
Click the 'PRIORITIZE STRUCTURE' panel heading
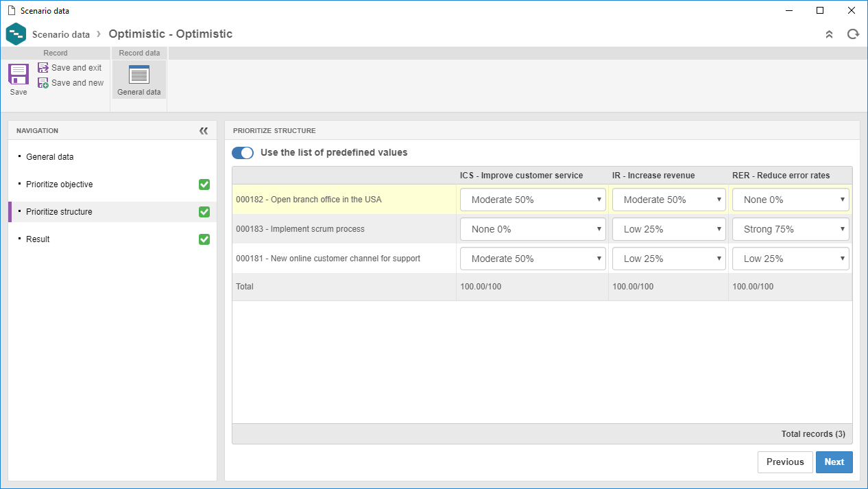tap(274, 130)
